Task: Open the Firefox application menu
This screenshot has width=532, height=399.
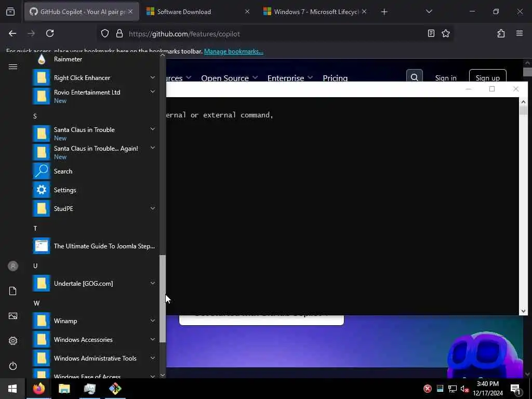Action: (520, 33)
